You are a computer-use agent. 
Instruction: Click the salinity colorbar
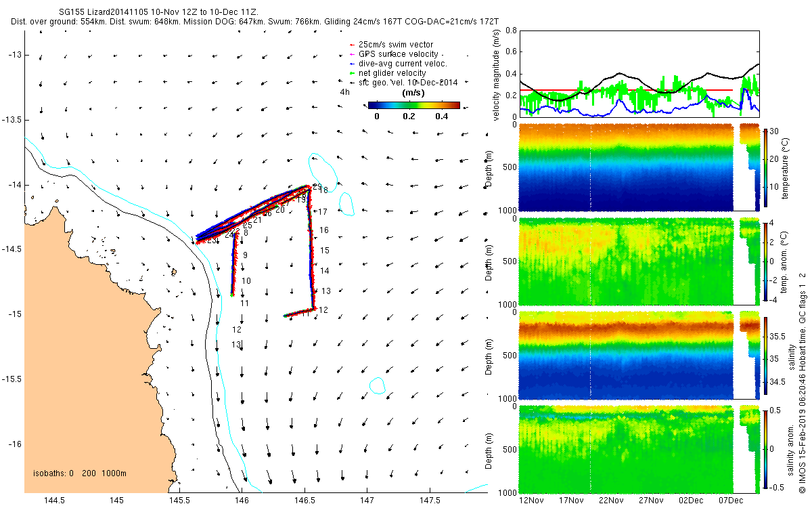click(766, 355)
